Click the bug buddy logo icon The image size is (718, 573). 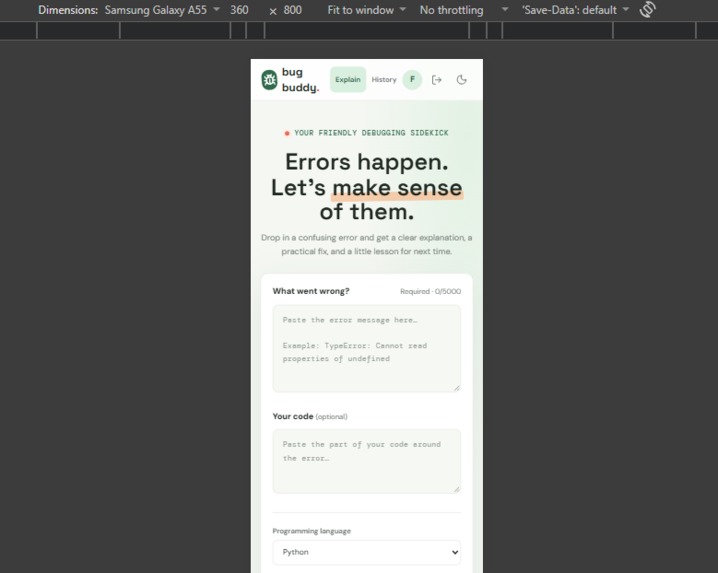tap(269, 80)
